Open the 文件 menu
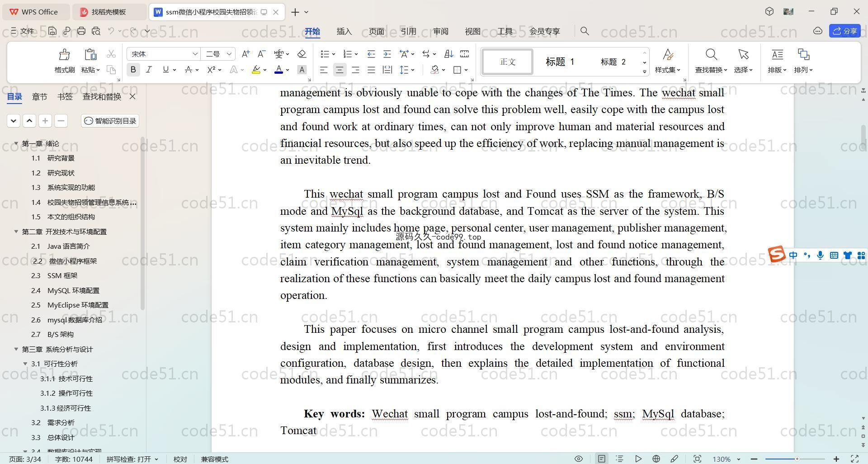 [22, 31]
